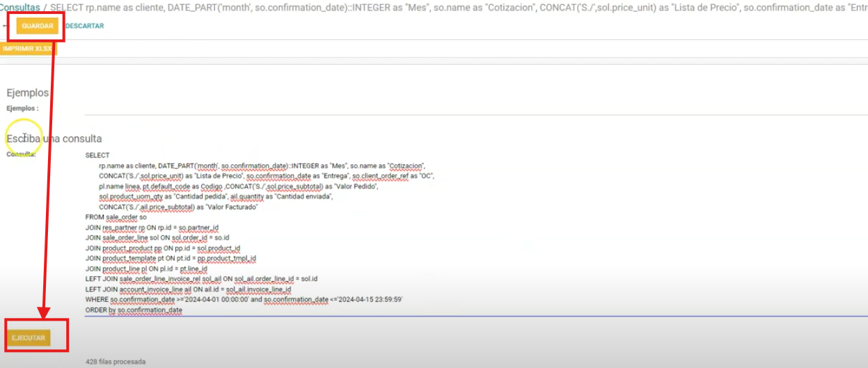Click the back arrow beside Guardar
868x368 pixels.
click(6, 26)
